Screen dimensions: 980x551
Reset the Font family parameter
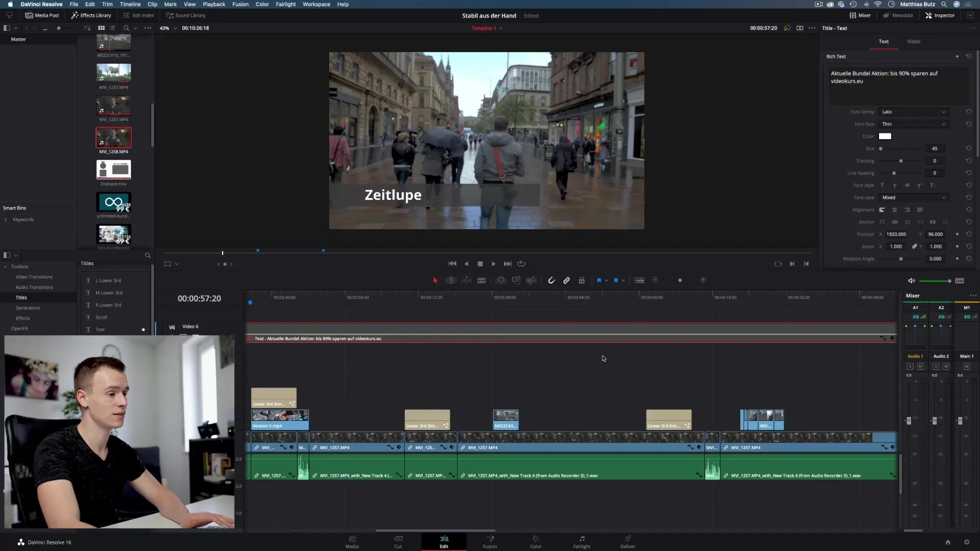[968, 112]
